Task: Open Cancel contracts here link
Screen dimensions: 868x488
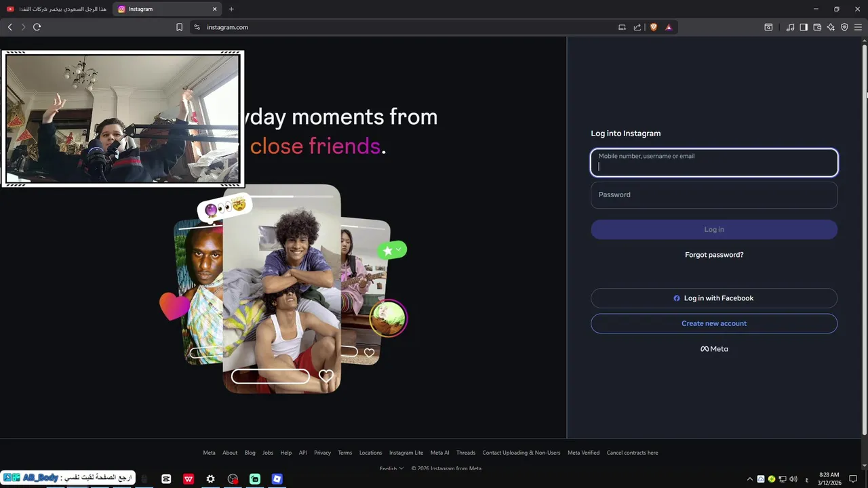Action: click(x=633, y=453)
